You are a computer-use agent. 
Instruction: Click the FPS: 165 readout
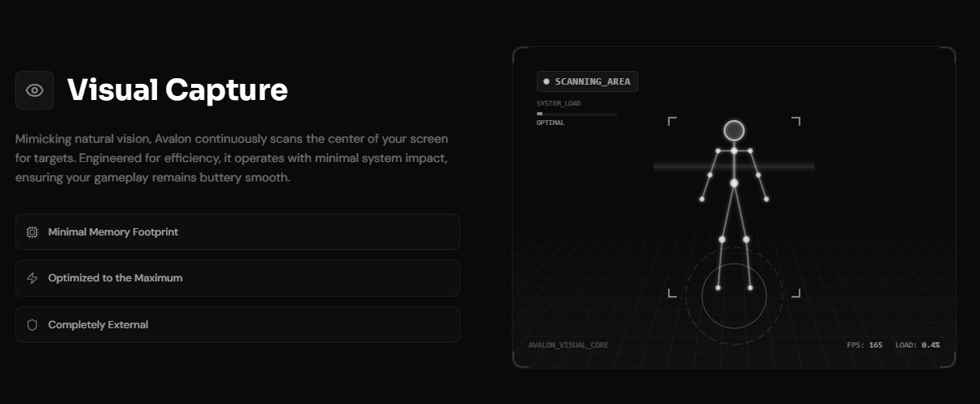864,345
